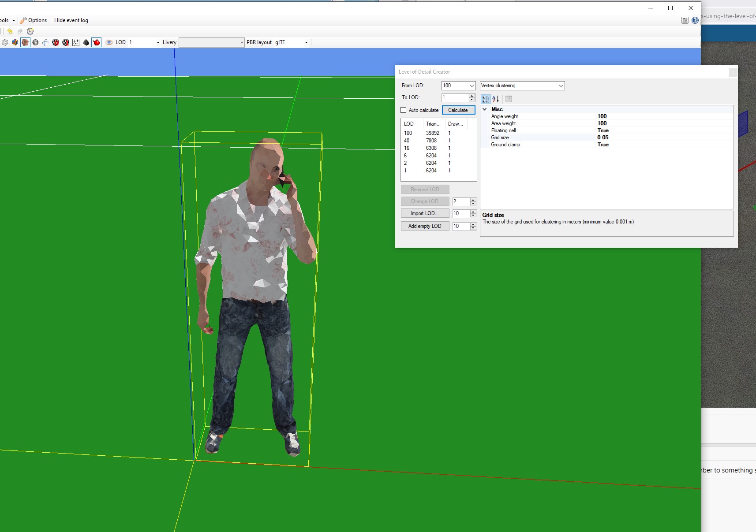Click the undo arrow icon
Image resolution: width=756 pixels, height=532 pixels.
coord(9,31)
